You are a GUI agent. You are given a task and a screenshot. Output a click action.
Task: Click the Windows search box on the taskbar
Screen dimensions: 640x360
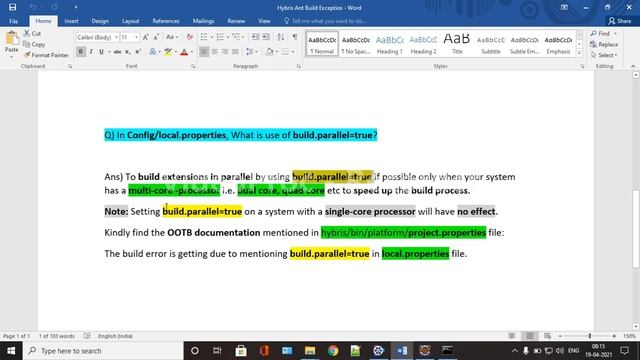[x=103, y=351]
